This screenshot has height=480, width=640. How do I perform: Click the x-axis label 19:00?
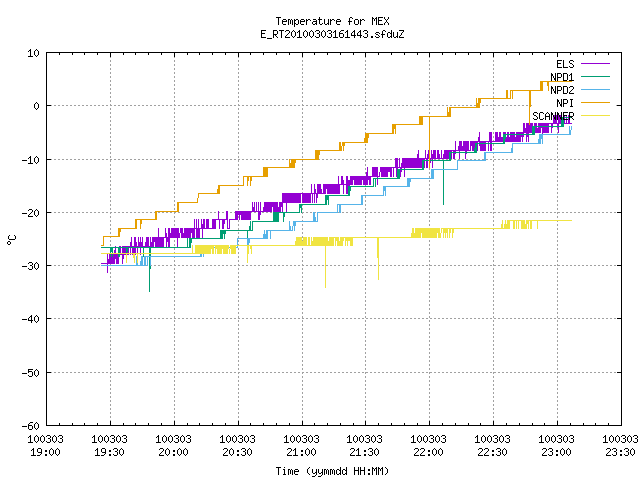tap(45, 452)
